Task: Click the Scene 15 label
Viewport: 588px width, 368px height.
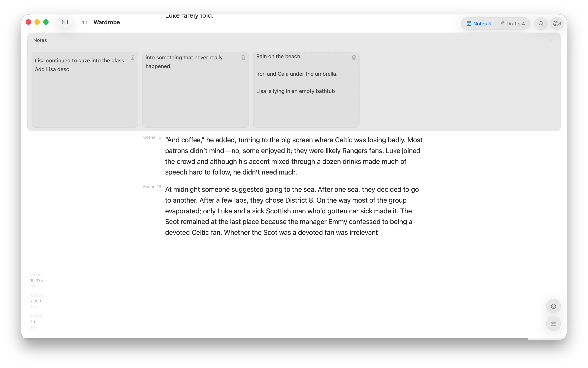Action: pos(152,137)
